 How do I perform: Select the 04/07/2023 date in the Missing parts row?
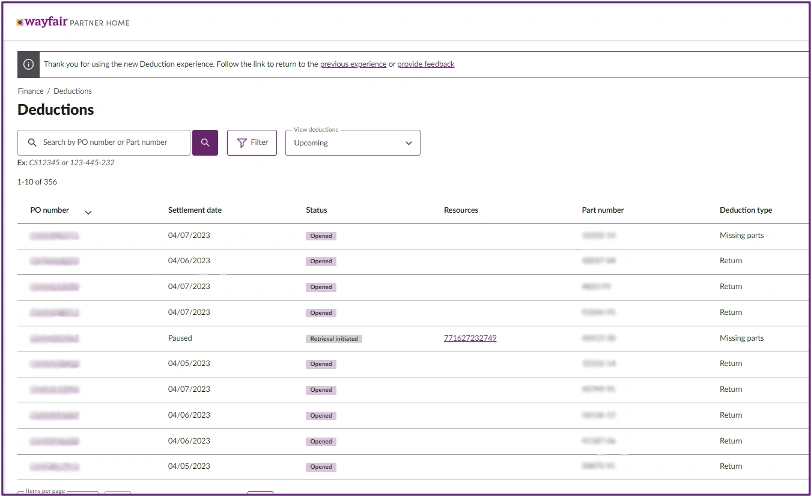(x=189, y=235)
